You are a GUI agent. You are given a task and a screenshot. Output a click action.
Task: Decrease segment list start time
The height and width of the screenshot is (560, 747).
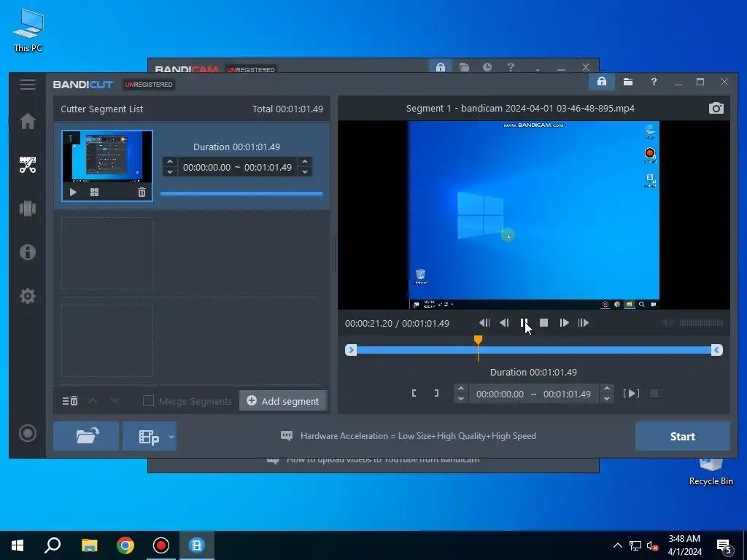click(x=170, y=172)
